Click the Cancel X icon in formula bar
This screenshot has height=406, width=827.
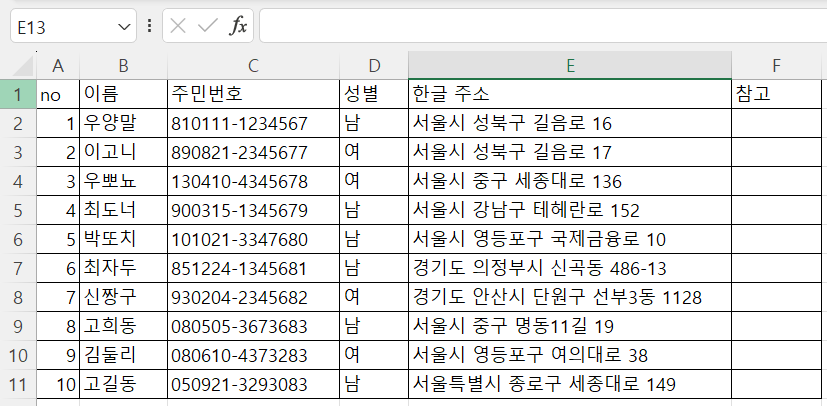coord(178,26)
